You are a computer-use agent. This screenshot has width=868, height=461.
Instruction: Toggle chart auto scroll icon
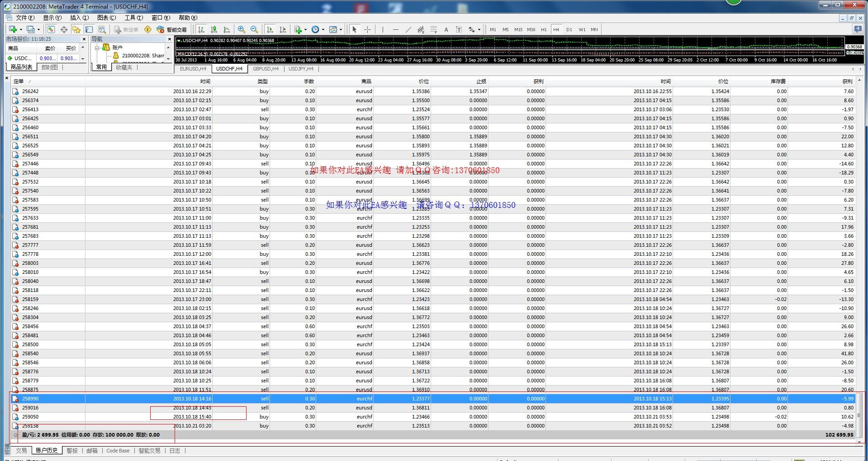270,29
